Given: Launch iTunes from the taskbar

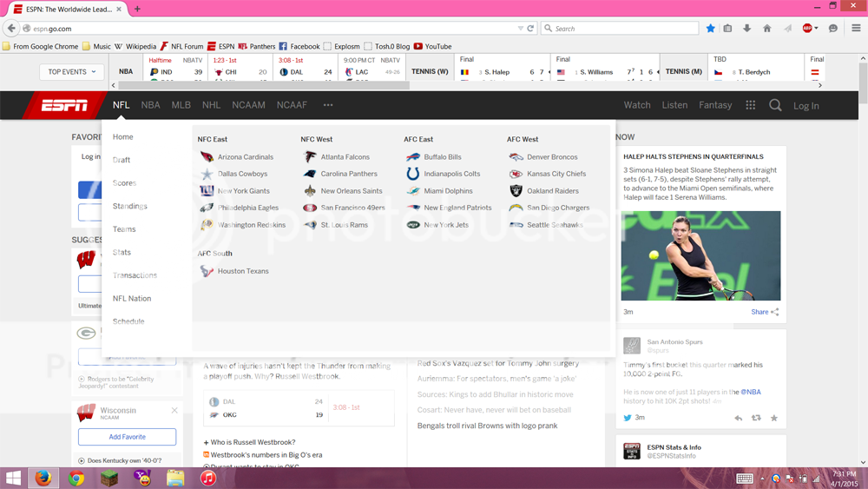Looking at the screenshot, I should pos(208,478).
